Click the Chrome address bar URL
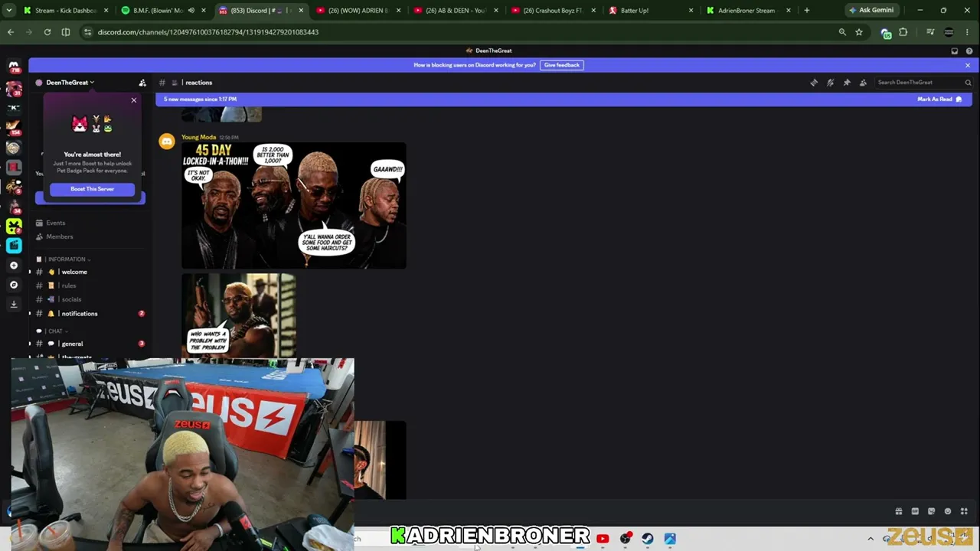 [208, 32]
